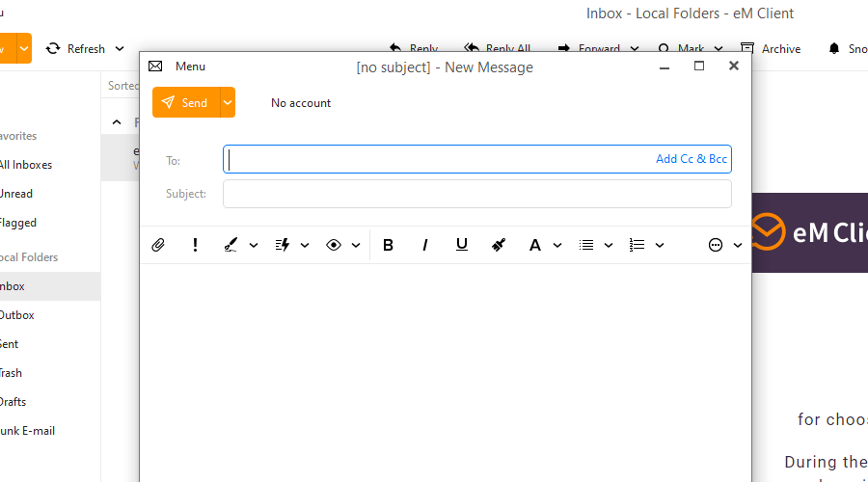
Task: Open the font color dropdown arrow
Action: pyautogui.click(x=557, y=245)
